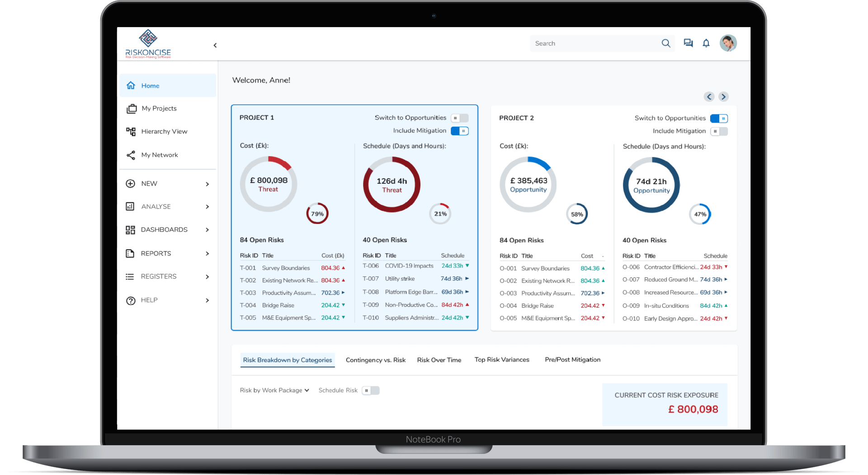Toggle the Schedule Risk switch
Screen dimensions: 868x475
click(371, 391)
